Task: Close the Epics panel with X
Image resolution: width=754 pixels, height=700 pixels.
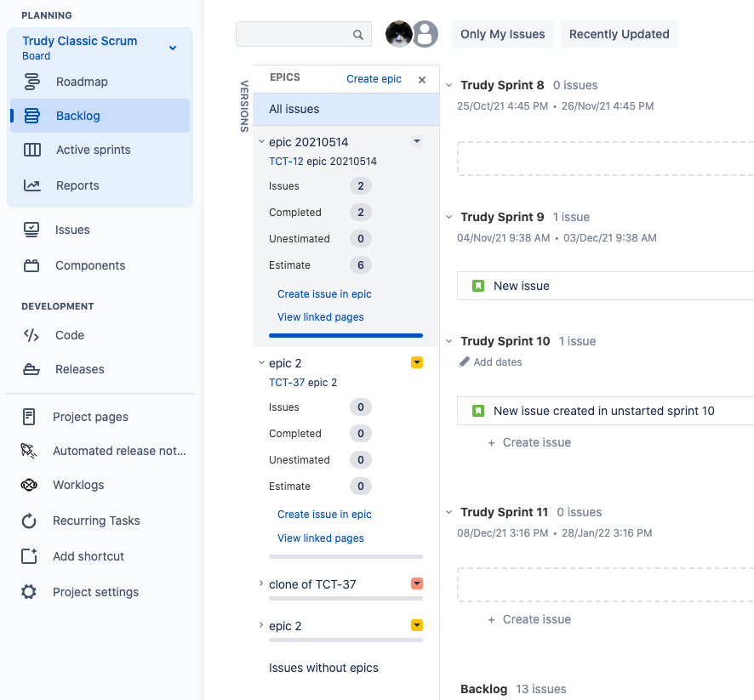Action: [x=422, y=80]
